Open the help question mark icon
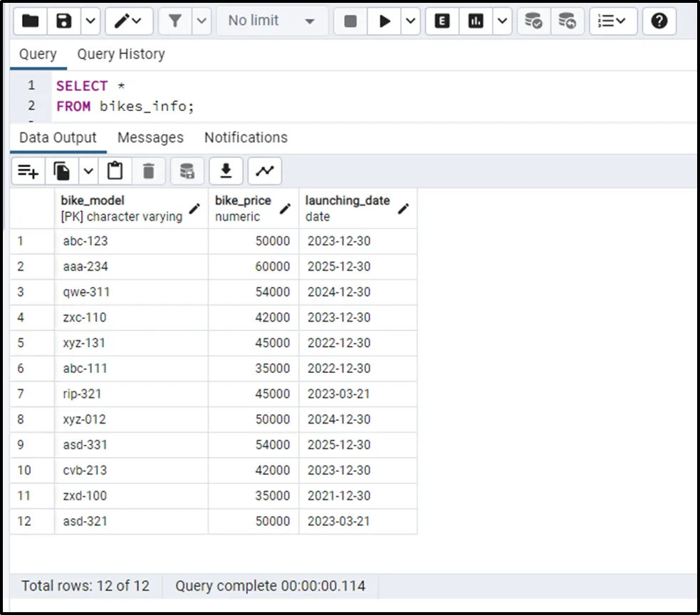Screen dimensions: 700x615 click(659, 21)
